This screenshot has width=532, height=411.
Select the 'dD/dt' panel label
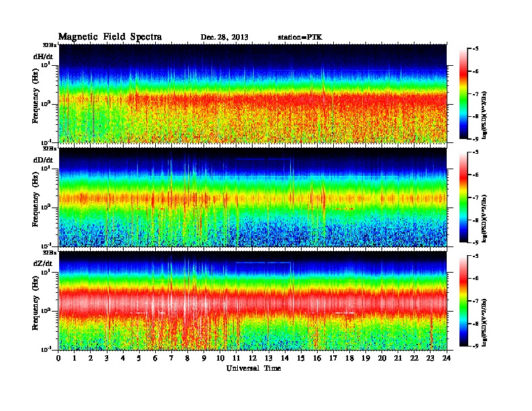pos(43,160)
